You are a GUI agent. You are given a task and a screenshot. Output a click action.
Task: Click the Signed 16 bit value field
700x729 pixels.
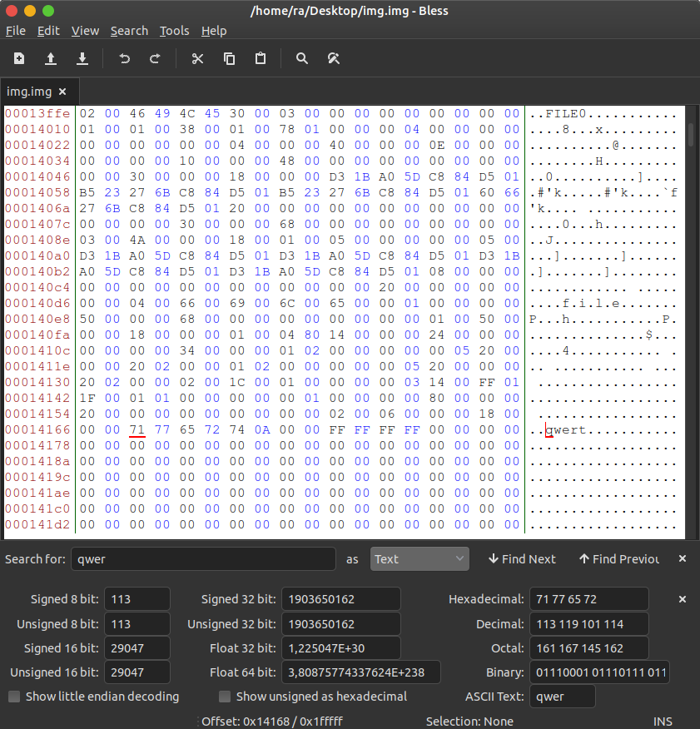coord(137,648)
